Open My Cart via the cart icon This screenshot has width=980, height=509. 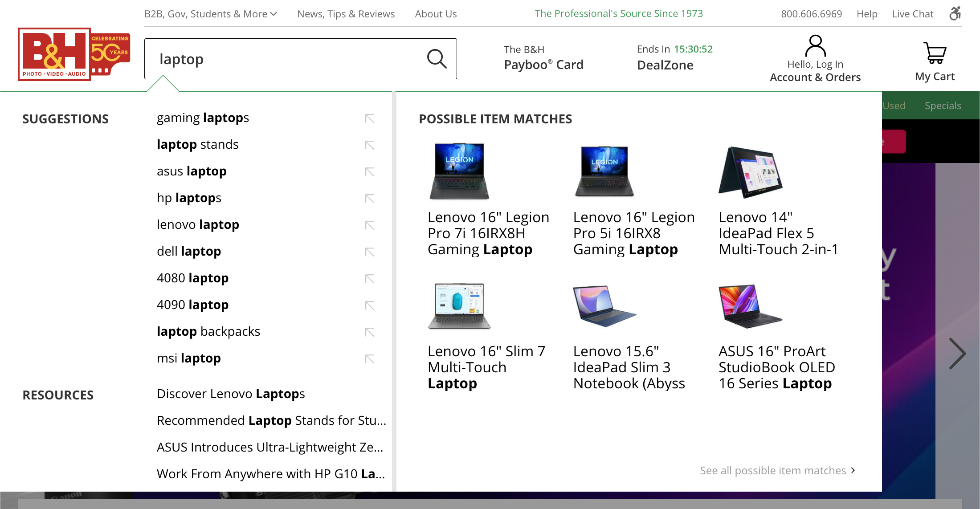(934, 53)
